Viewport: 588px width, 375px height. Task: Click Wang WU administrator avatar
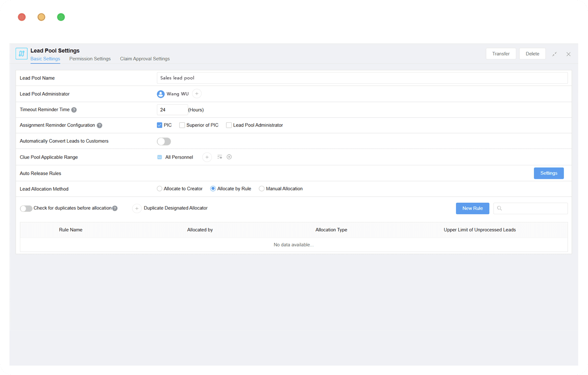pos(160,94)
